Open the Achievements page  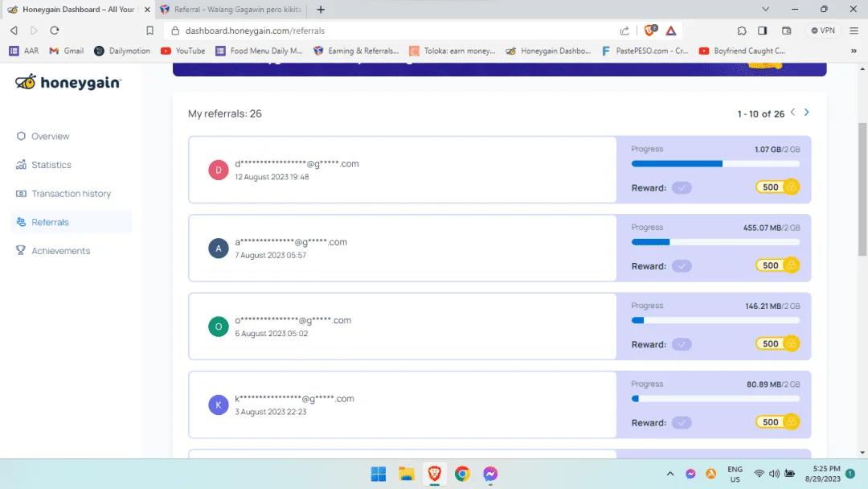(x=60, y=251)
